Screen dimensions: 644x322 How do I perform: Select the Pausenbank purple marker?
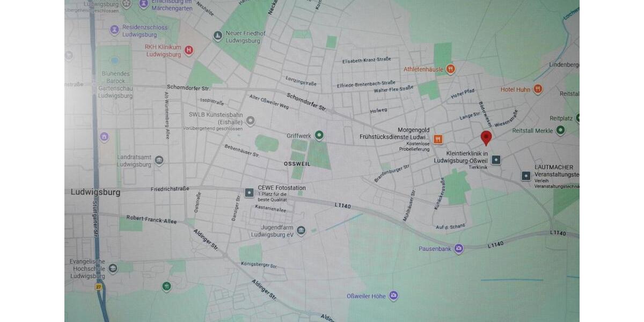[458, 248]
